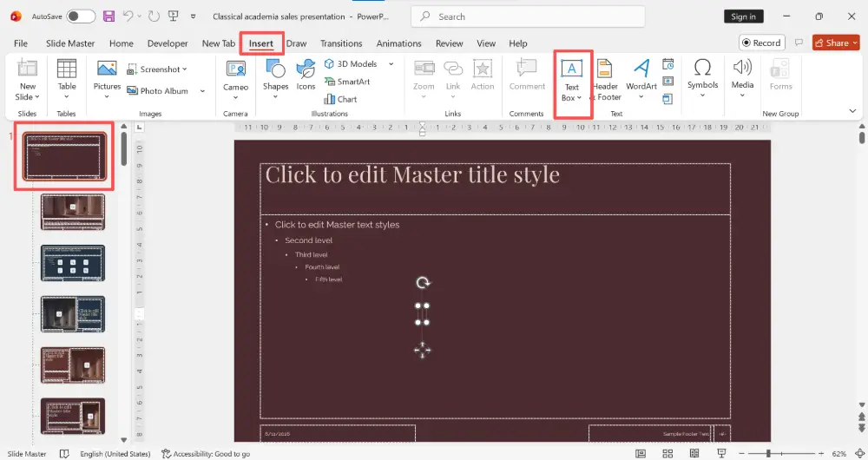Open the WordArt styles
Screen dimensions: 868x460
(641, 80)
